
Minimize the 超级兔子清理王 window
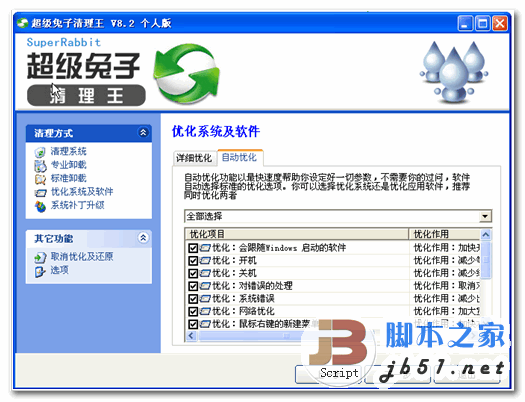(x=465, y=23)
